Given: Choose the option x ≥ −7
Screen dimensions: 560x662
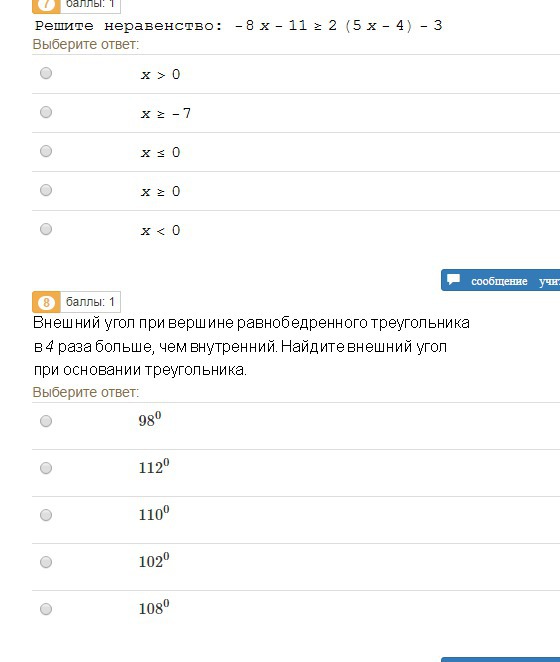Looking at the screenshot, I should 46,112.
